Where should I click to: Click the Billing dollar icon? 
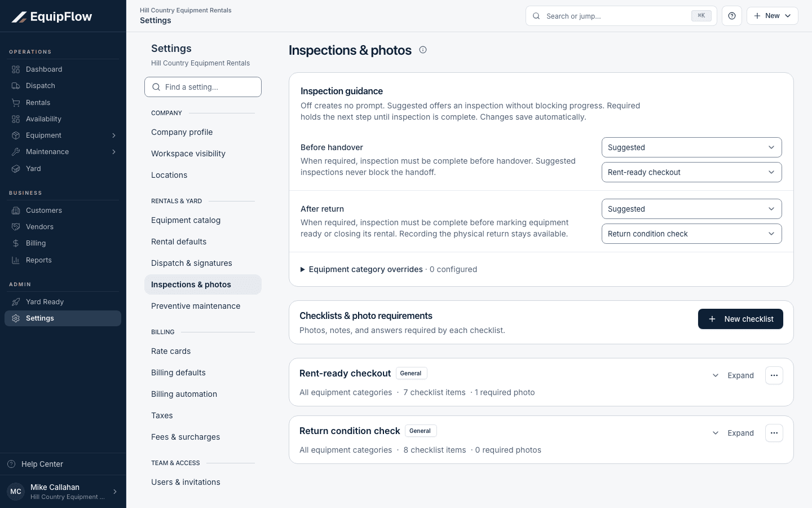click(16, 243)
